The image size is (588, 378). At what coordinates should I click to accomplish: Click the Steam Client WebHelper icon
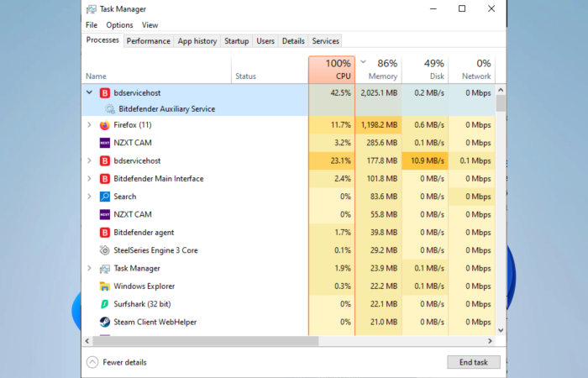point(105,322)
